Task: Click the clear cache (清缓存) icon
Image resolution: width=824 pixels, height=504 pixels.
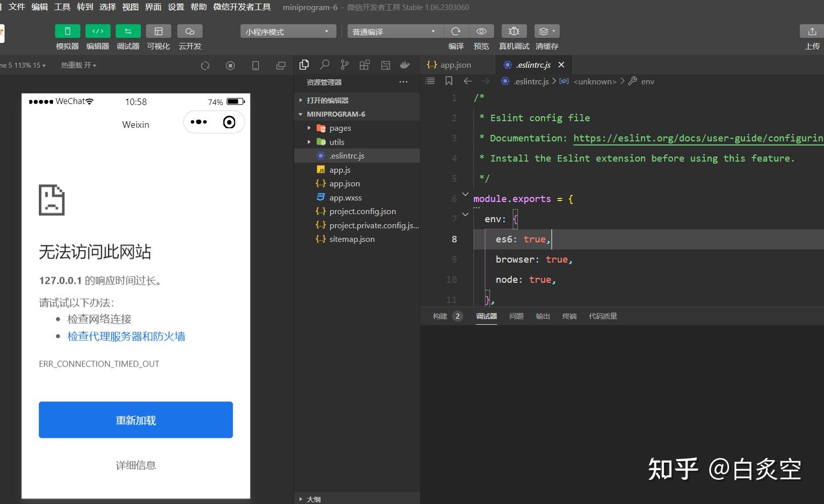Action: click(547, 31)
